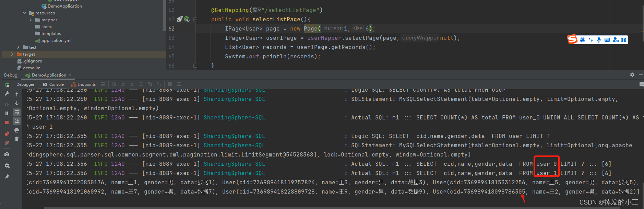Screen dimensions: 644x209
Task: Open the debug panel gear settings
Action: (x=632, y=75)
